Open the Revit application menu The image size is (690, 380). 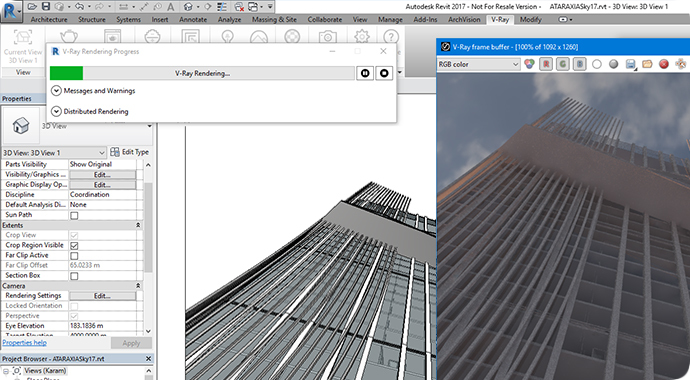pyautogui.click(x=11, y=11)
